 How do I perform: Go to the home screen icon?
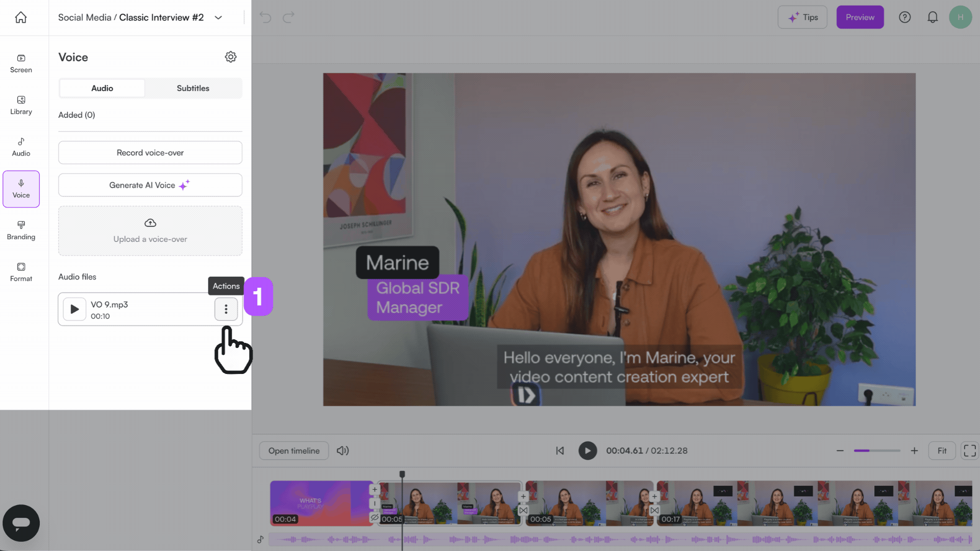pos(21,17)
